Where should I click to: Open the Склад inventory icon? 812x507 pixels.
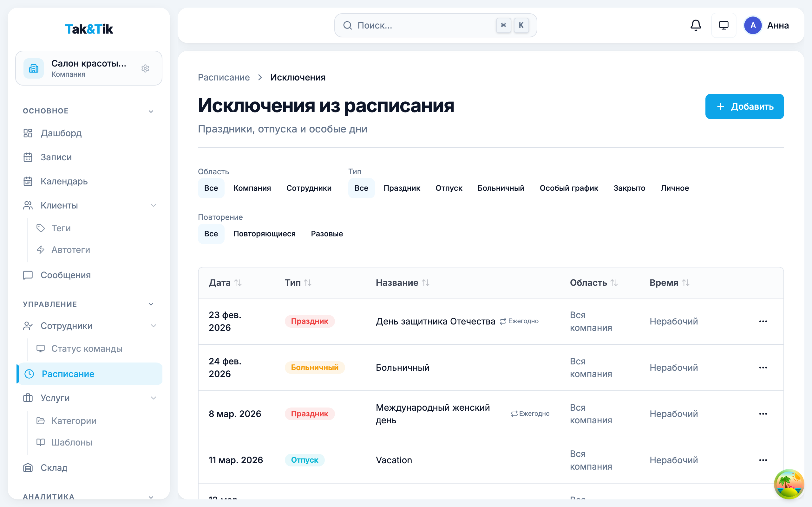pos(28,467)
